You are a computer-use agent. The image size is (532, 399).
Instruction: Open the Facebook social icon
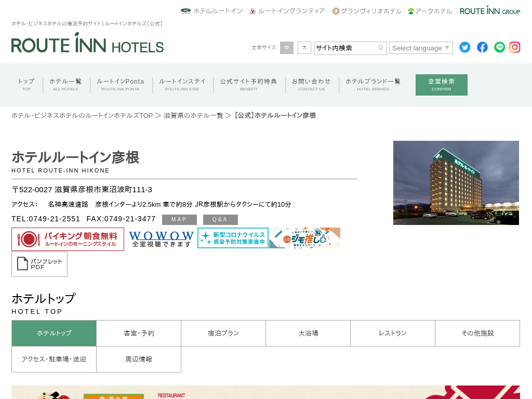tap(482, 47)
